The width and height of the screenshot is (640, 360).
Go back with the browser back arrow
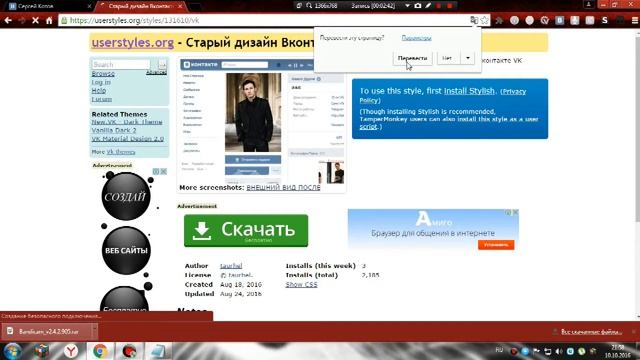8,20
